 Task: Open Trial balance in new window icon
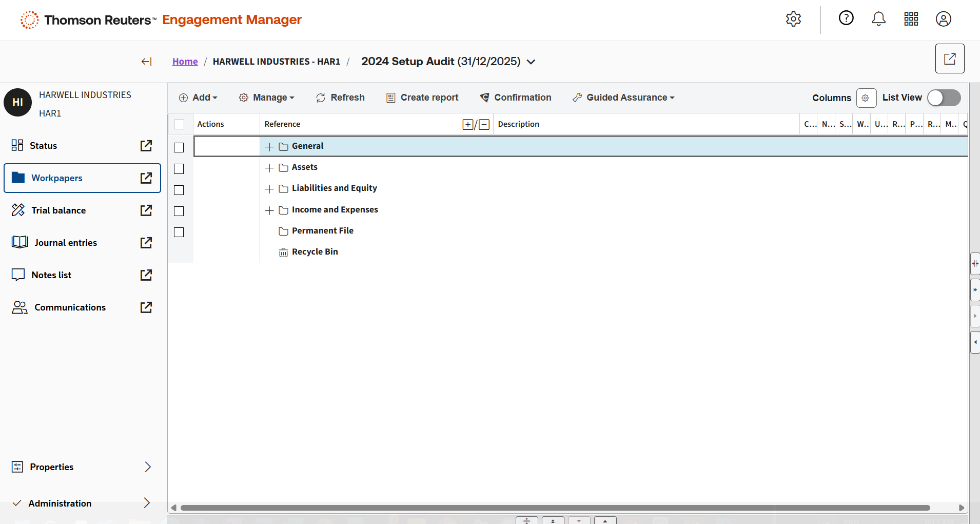[x=146, y=210]
